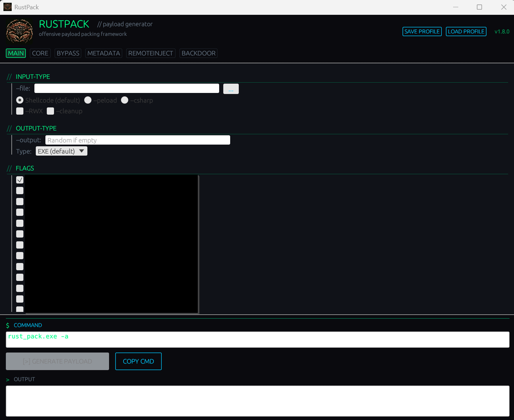Click the version label v1.8.0
The height and width of the screenshot is (420, 514).
tap(502, 32)
